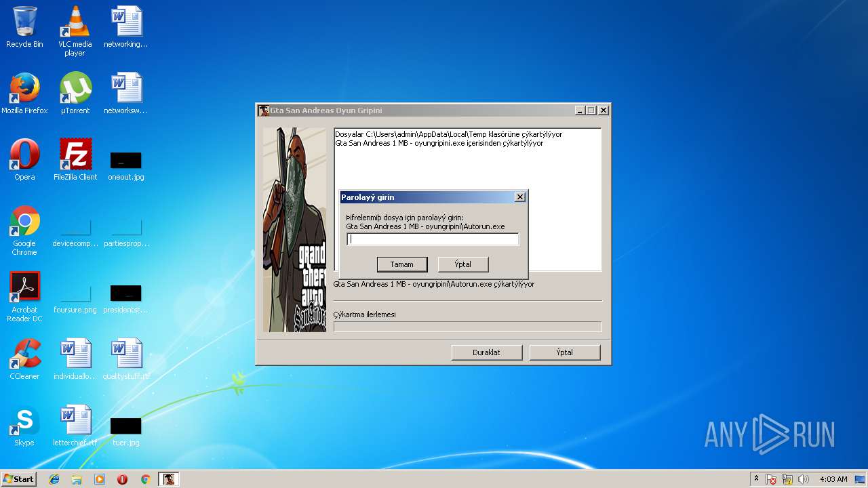Select the devicecomp... desktop file
868x488 pixels.
pos(75,234)
